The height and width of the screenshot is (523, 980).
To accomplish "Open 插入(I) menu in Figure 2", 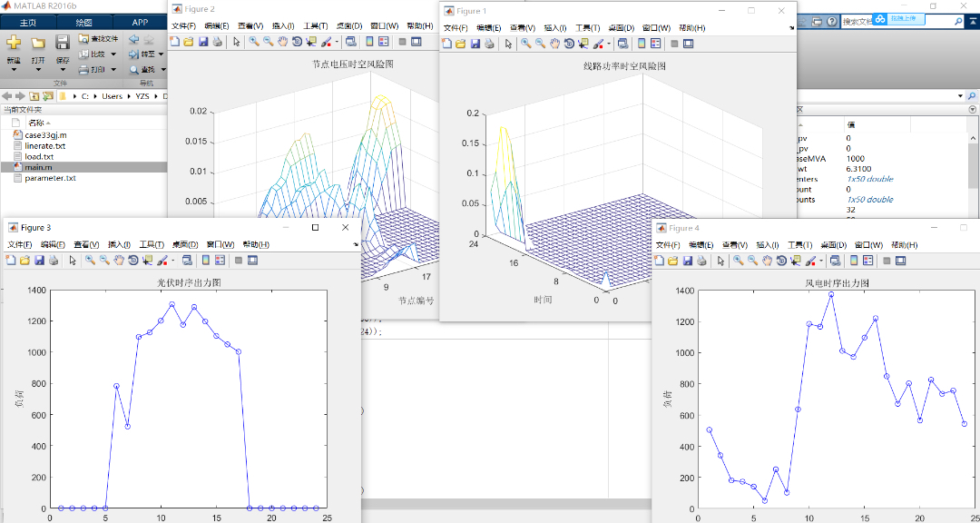I will [283, 26].
